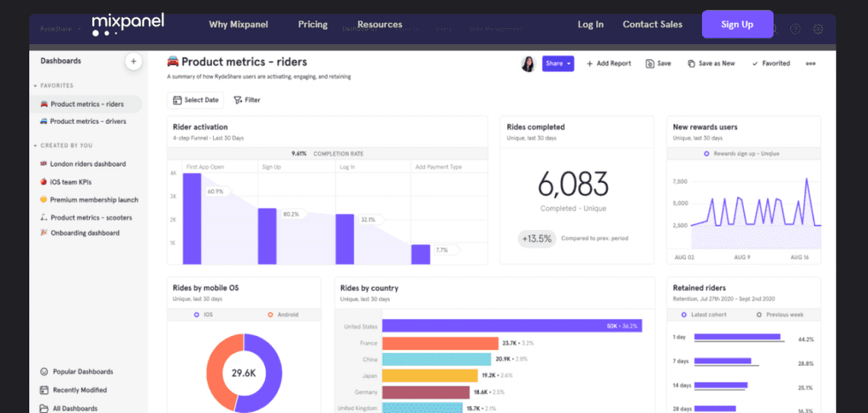The height and width of the screenshot is (413, 868).
Task: Click the Filter funnel icon
Action: [x=238, y=100]
